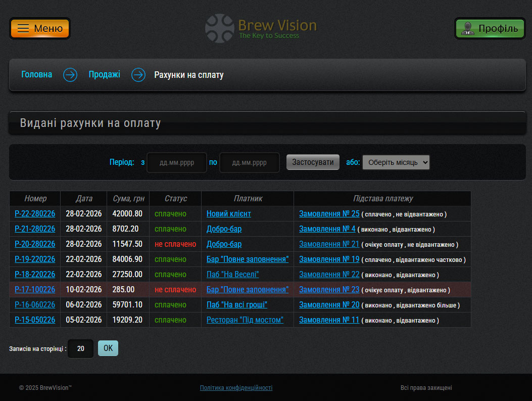532x401 pixels.
Task: Click the records per page field
Action: pos(81,348)
